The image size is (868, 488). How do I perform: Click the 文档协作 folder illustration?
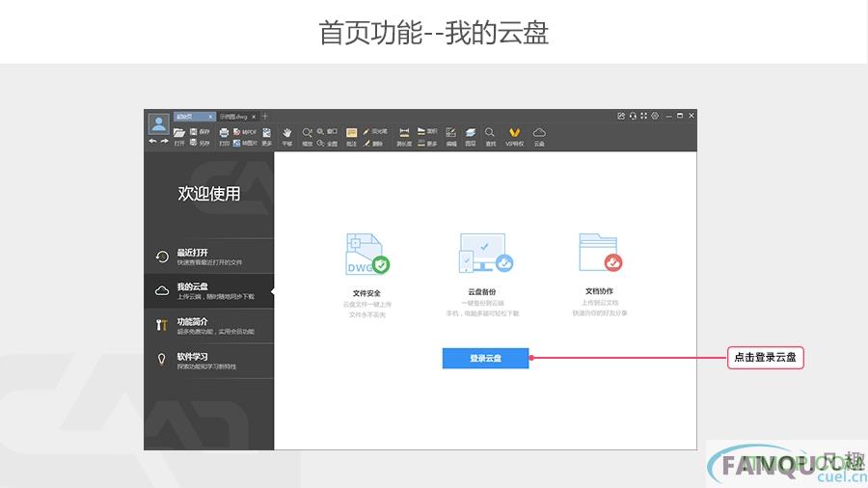pyautogui.click(x=600, y=253)
